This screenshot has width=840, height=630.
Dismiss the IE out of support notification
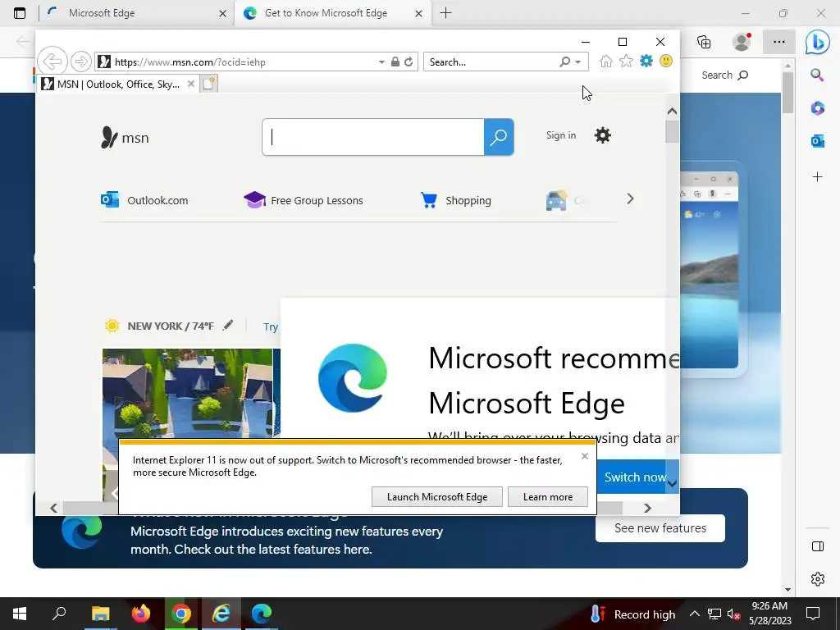coord(584,456)
